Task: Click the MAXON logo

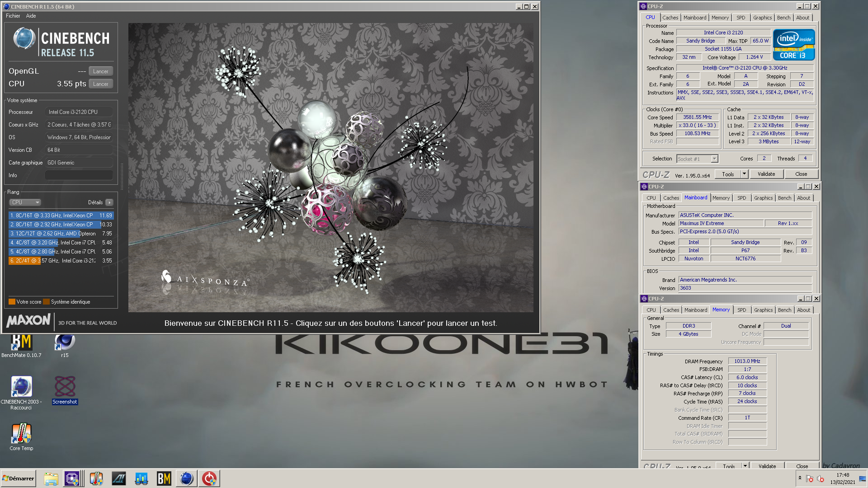Action: [29, 321]
